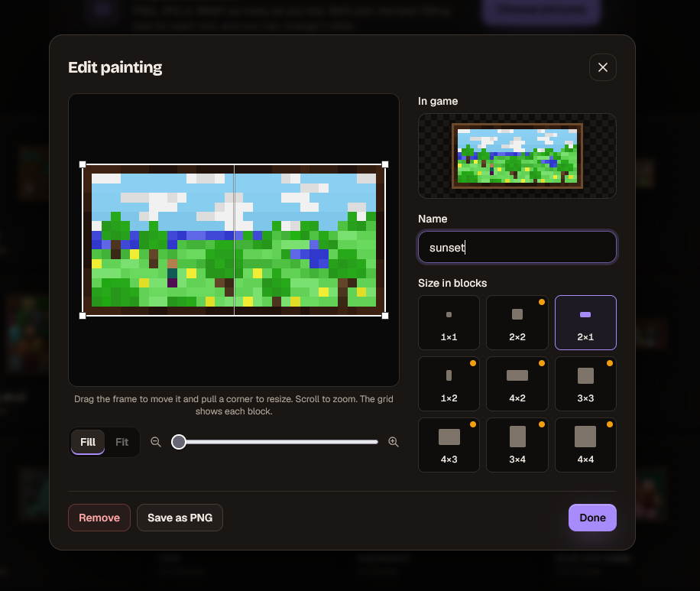Screen dimensions: 700x591
Task: Switch to Fit mode
Action: point(122,442)
